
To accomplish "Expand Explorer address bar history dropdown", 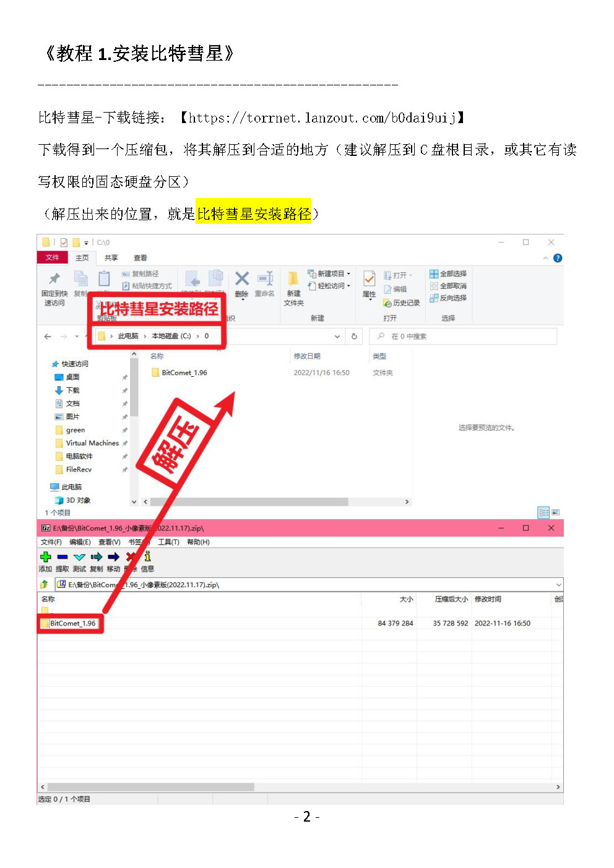I will point(337,337).
